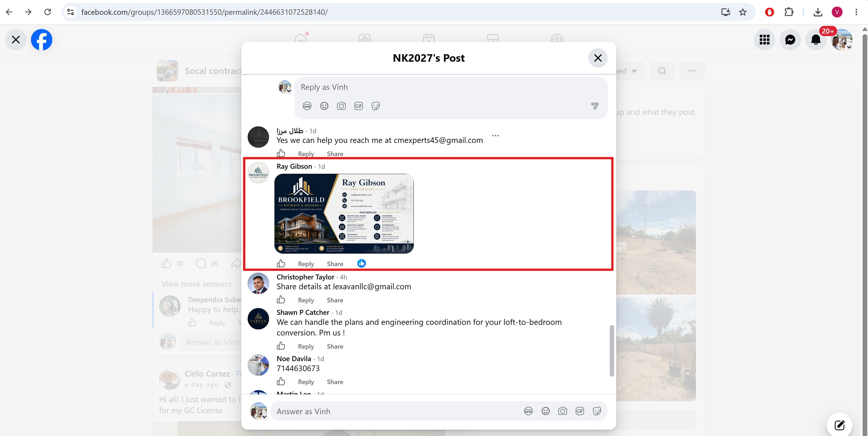Like Christopher Taylor's comment

point(281,300)
